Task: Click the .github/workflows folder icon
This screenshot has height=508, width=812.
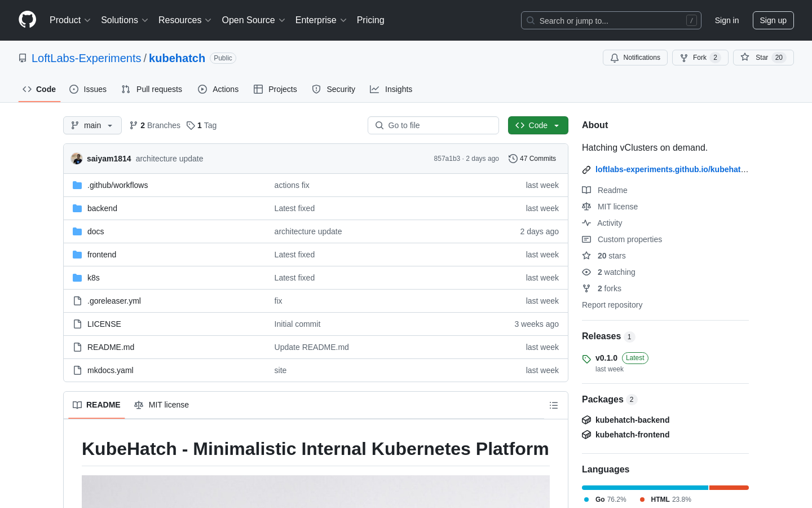Action: pyautogui.click(x=77, y=185)
